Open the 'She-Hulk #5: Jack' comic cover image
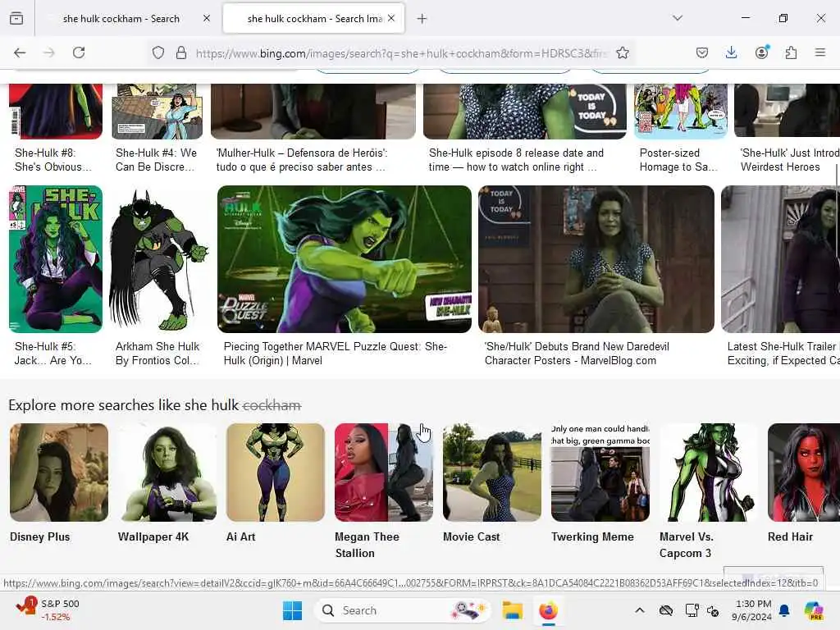This screenshot has height=630, width=840. pyautogui.click(x=56, y=258)
